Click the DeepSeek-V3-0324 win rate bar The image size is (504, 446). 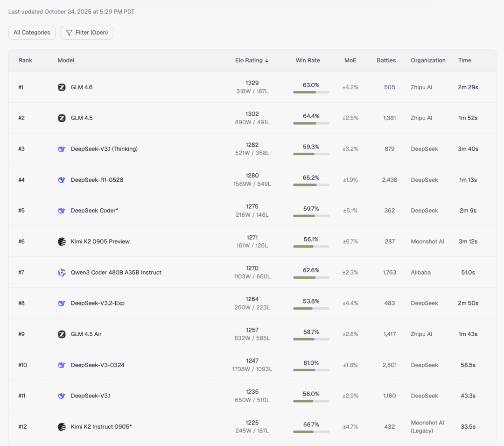[x=311, y=370]
